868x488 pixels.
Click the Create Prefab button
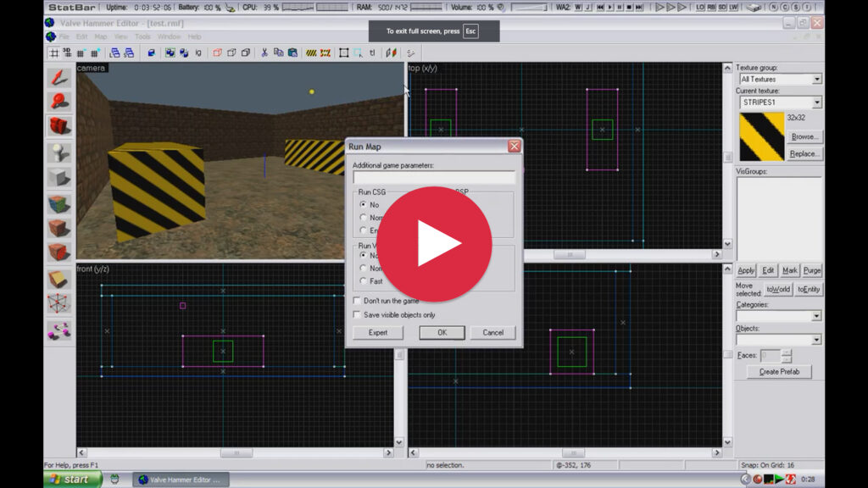pos(779,372)
